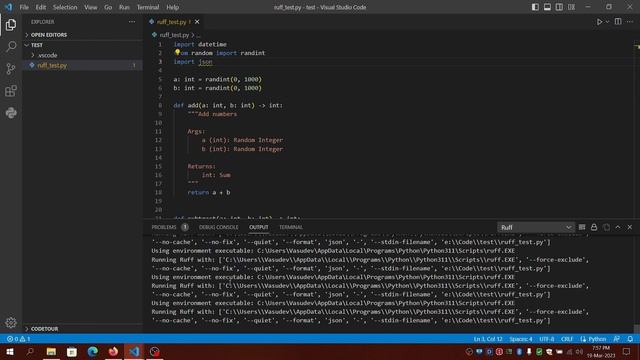
Task: Change indentation via Spaces: 4
Action: (x=520, y=339)
